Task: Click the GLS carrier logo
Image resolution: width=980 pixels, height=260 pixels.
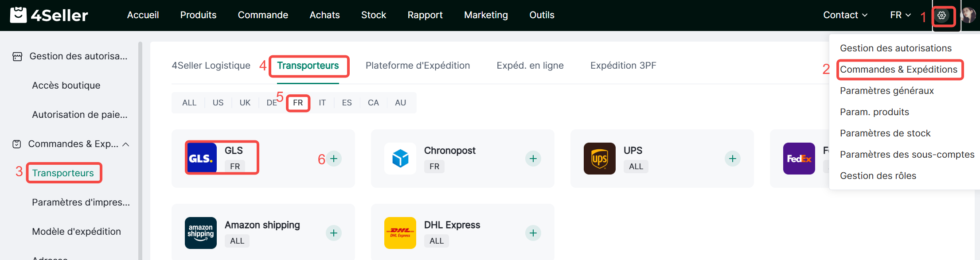Action: click(x=202, y=158)
